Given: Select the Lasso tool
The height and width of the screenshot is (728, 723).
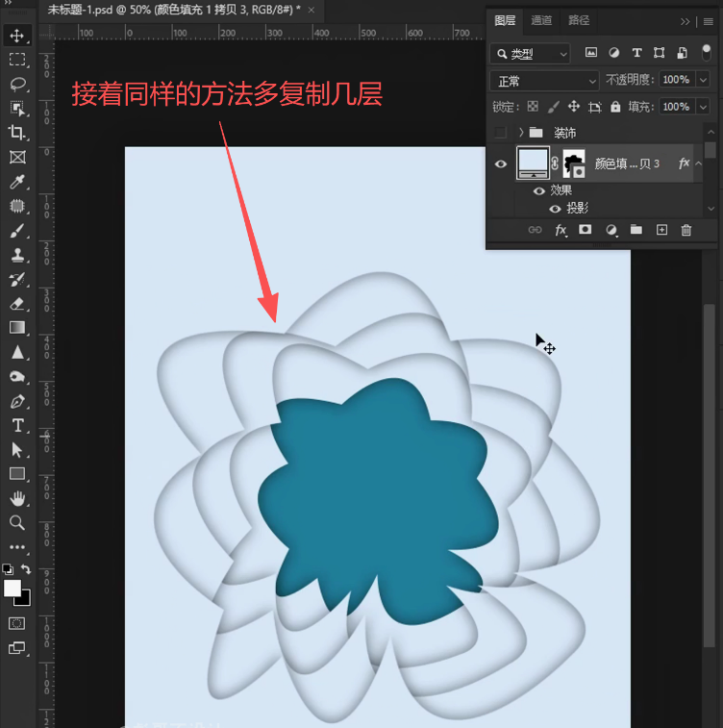Looking at the screenshot, I should [17, 84].
